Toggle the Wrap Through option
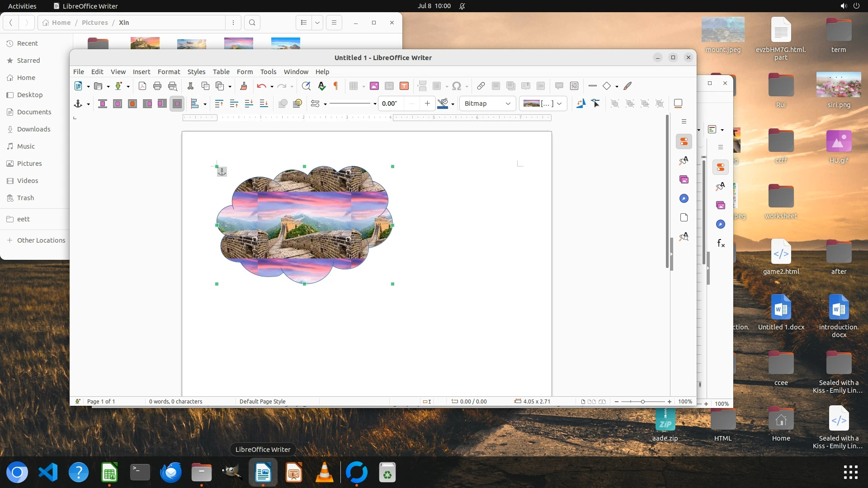 tap(177, 103)
